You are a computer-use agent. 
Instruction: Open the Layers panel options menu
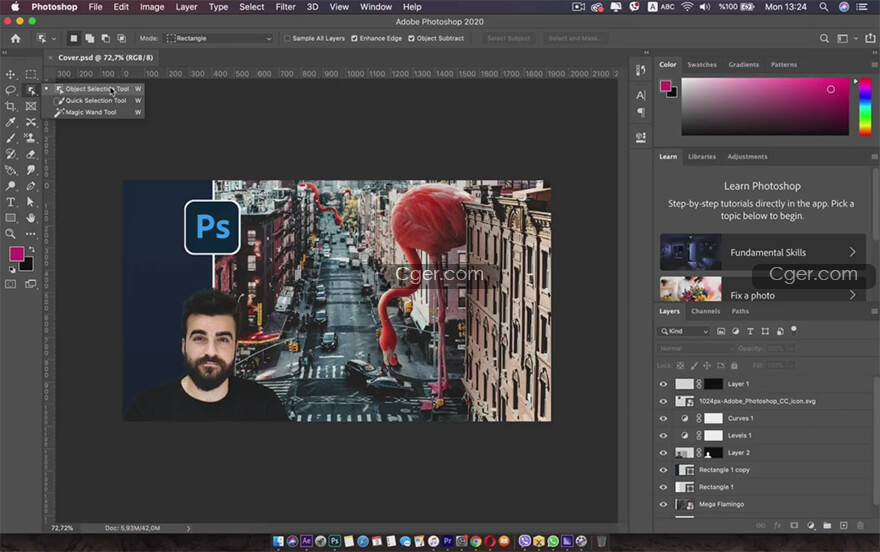874,311
